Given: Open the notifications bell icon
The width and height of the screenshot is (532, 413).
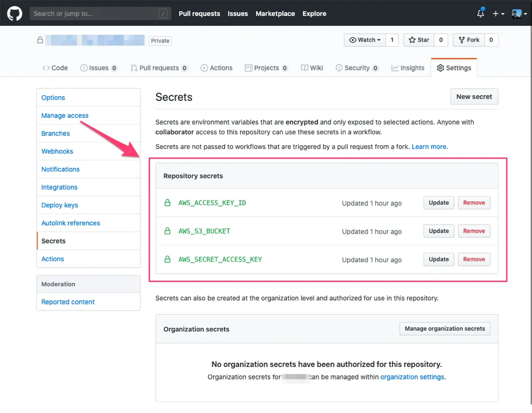Looking at the screenshot, I should (x=480, y=13).
